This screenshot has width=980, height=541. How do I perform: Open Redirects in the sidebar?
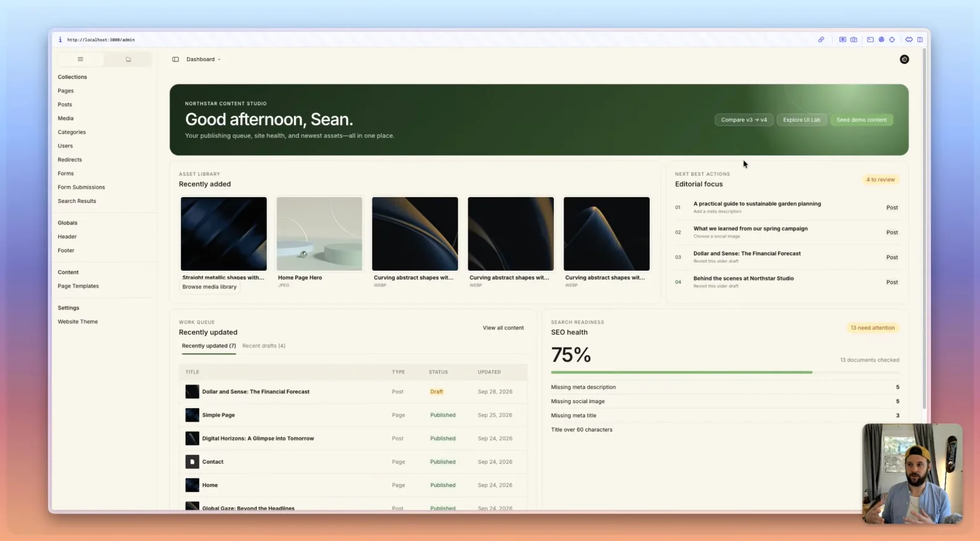[70, 160]
